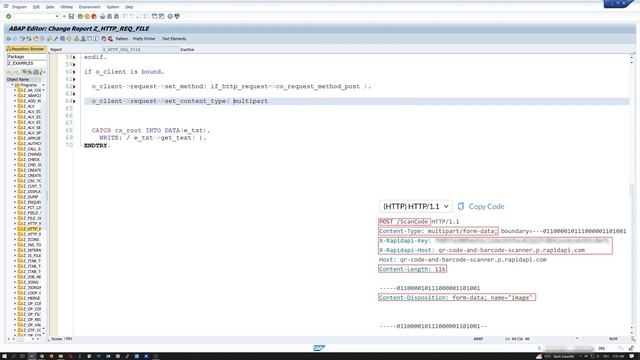Open the Goto menu
The width and height of the screenshot is (640, 360).
click(x=50, y=7)
